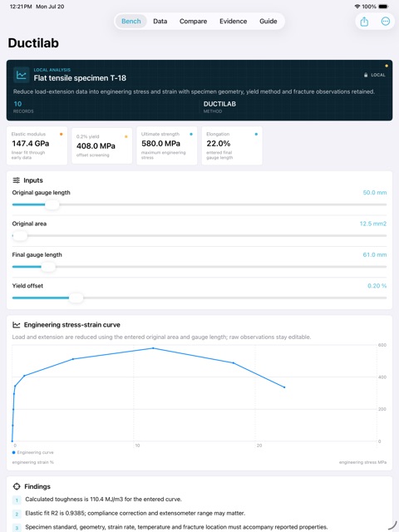This screenshot has width=399, height=532.
Task: Click the Yield offset slider knob
Action: coord(76,298)
